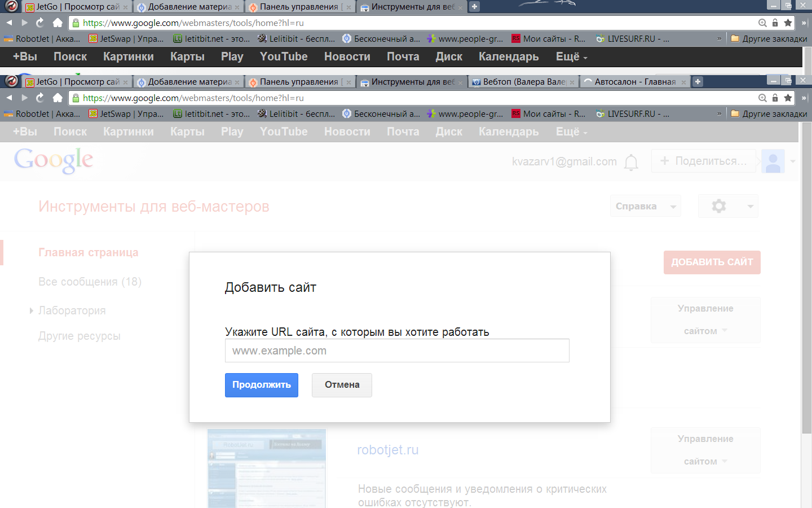This screenshot has height=508, width=812.
Task: Select Главная страница in the sidebar
Action: point(89,252)
